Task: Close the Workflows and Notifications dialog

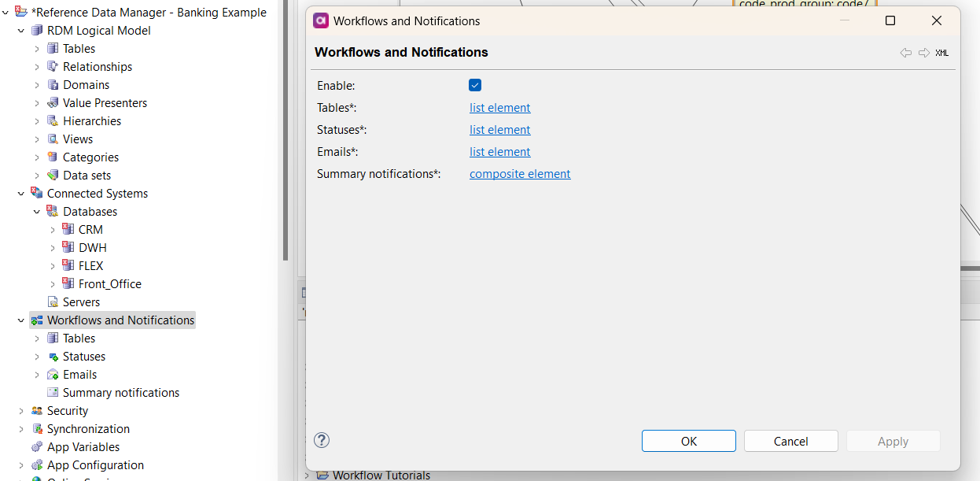Action: click(x=937, y=20)
